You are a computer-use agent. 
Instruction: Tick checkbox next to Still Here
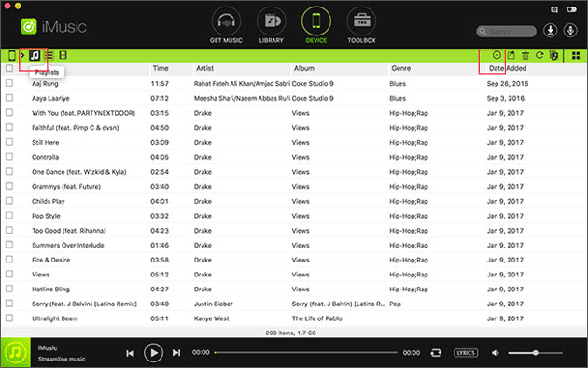point(9,142)
